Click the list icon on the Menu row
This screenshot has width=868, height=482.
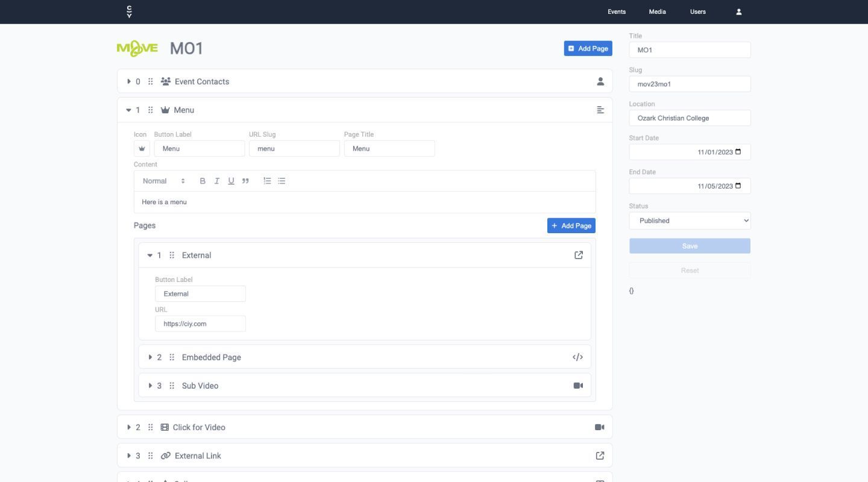pyautogui.click(x=599, y=110)
